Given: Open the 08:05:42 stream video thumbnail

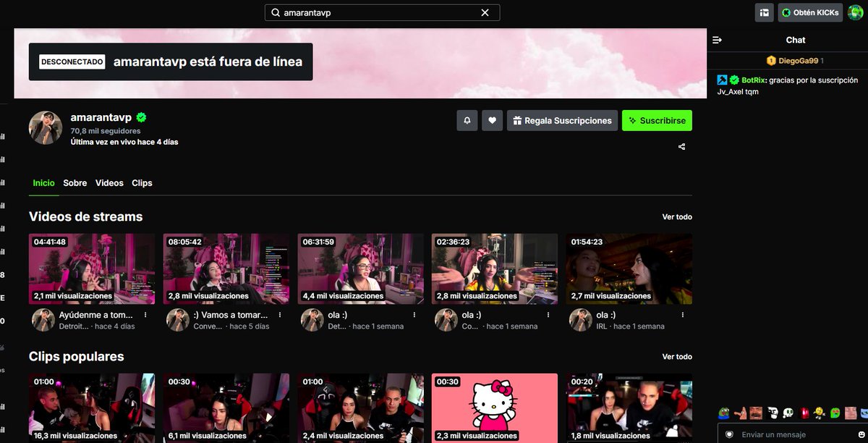Looking at the screenshot, I should [x=226, y=268].
